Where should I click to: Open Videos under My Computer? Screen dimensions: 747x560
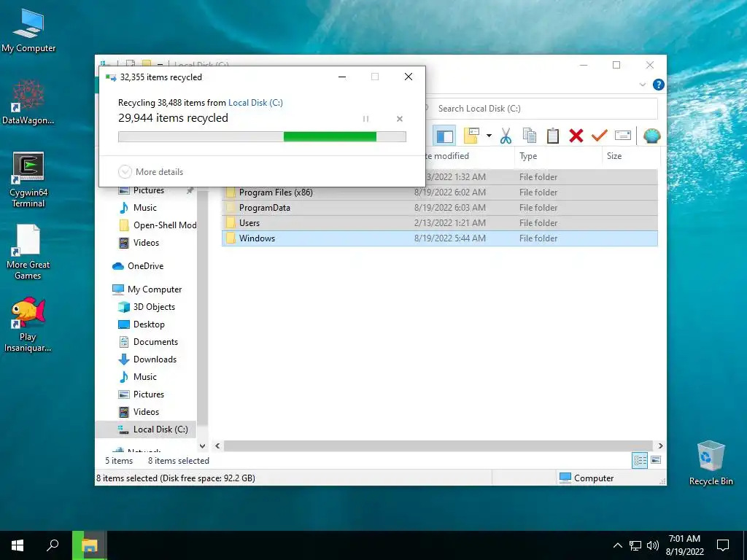(x=139, y=412)
